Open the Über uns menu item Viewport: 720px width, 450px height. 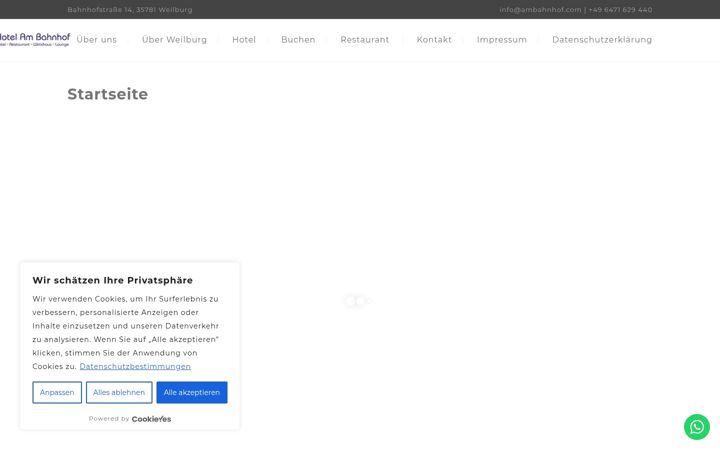(x=96, y=40)
